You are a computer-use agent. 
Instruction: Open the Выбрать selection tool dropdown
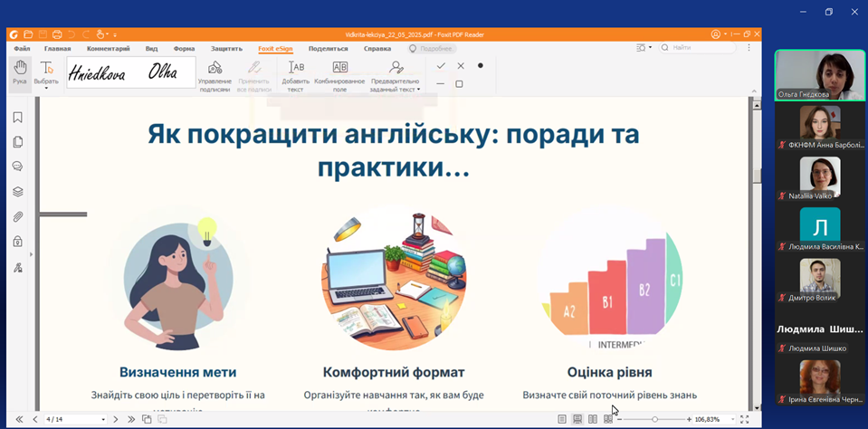click(46, 88)
